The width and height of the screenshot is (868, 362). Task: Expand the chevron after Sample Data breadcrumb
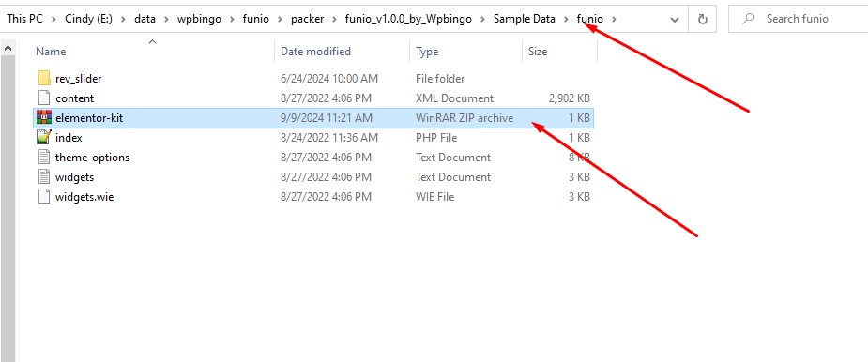tap(566, 20)
